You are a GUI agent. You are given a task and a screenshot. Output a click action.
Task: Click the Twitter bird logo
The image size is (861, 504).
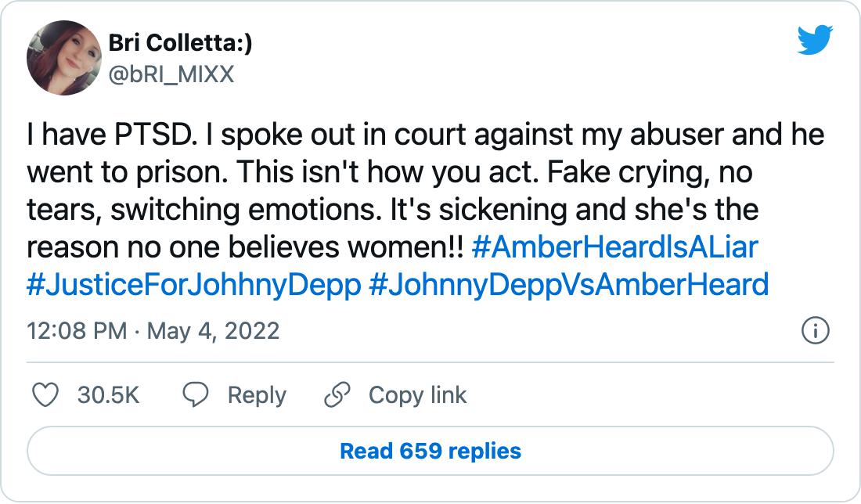815,40
